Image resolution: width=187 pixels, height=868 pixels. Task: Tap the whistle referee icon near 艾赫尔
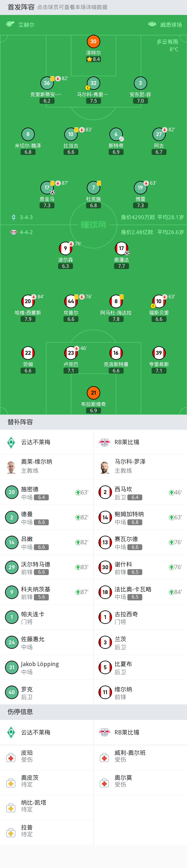(x=10, y=24)
